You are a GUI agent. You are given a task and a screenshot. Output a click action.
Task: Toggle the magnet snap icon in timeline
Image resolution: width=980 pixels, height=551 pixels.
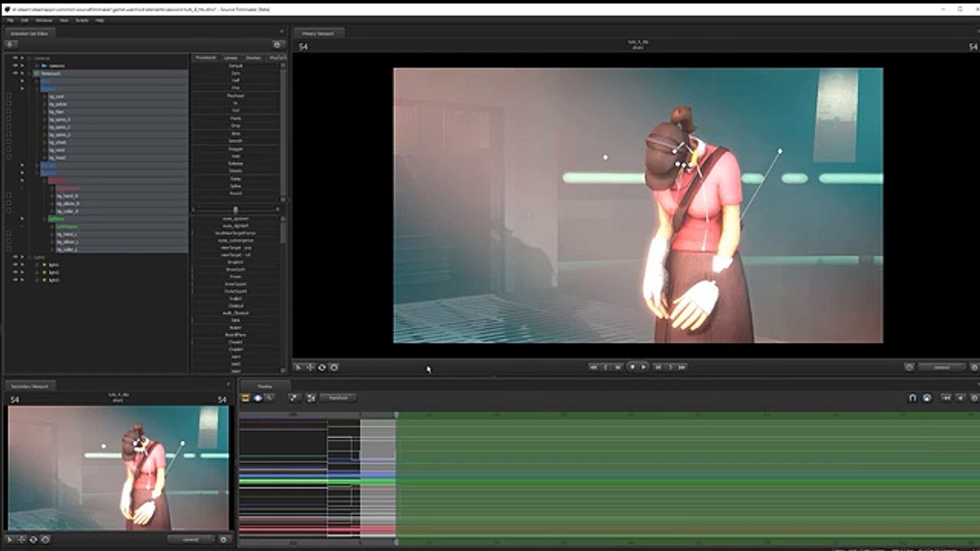[913, 398]
